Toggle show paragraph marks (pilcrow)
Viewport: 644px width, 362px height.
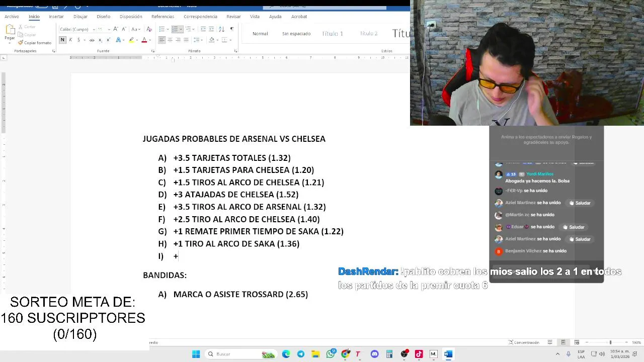(231, 29)
